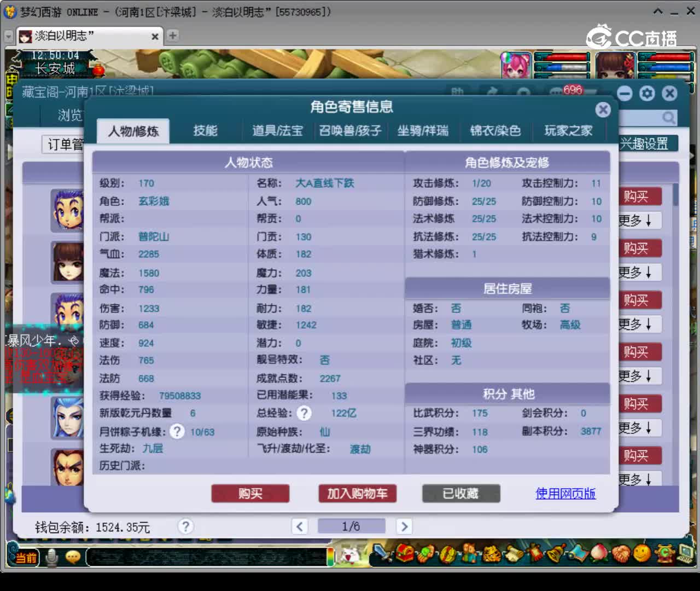Click the handshake friends icon

click(621, 553)
